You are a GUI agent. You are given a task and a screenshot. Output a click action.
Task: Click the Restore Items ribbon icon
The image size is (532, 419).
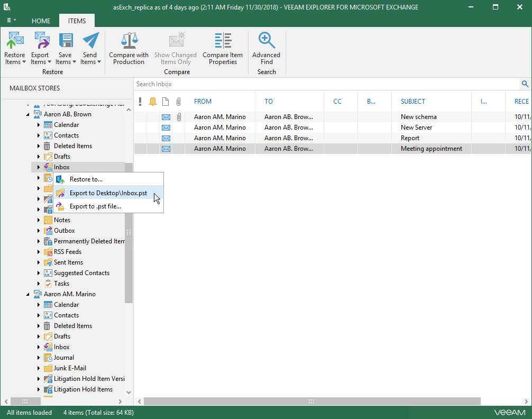point(15,40)
